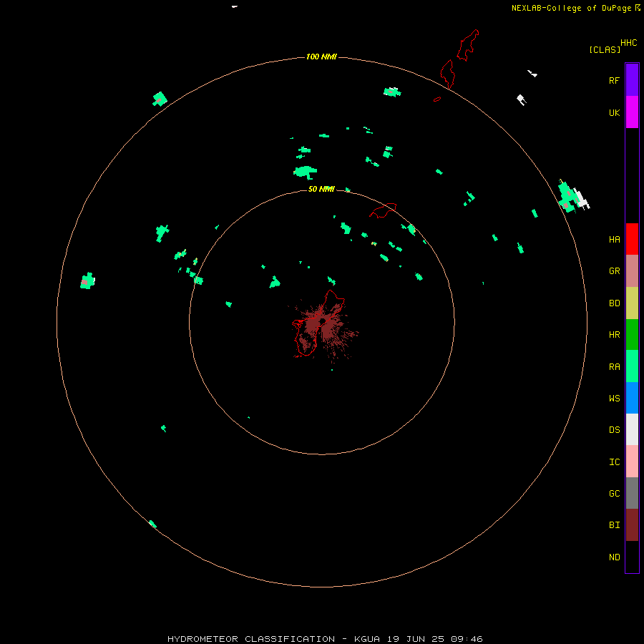Image resolution: width=644 pixels, height=644 pixels.
Task: Click the 'NEXLAB-College of DuPage' credit text
Action: [x=571, y=8]
